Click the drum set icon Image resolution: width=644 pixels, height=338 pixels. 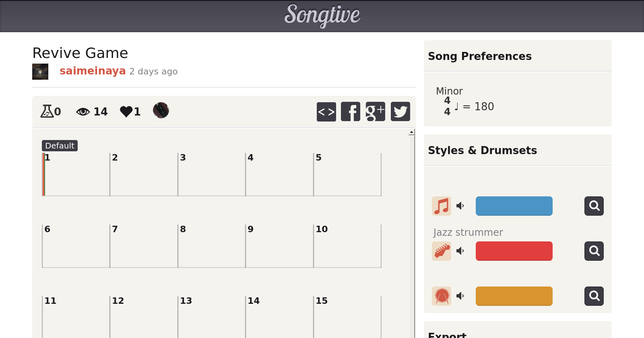tap(442, 296)
